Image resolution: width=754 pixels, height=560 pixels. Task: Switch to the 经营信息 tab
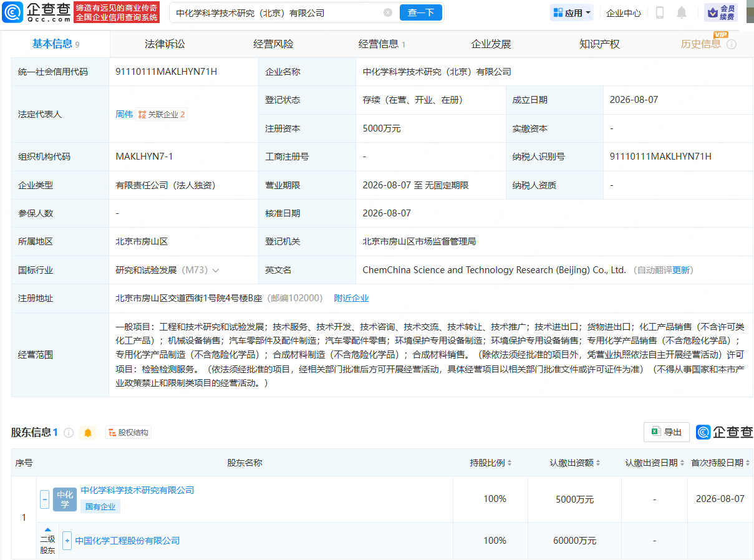click(382, 44)
